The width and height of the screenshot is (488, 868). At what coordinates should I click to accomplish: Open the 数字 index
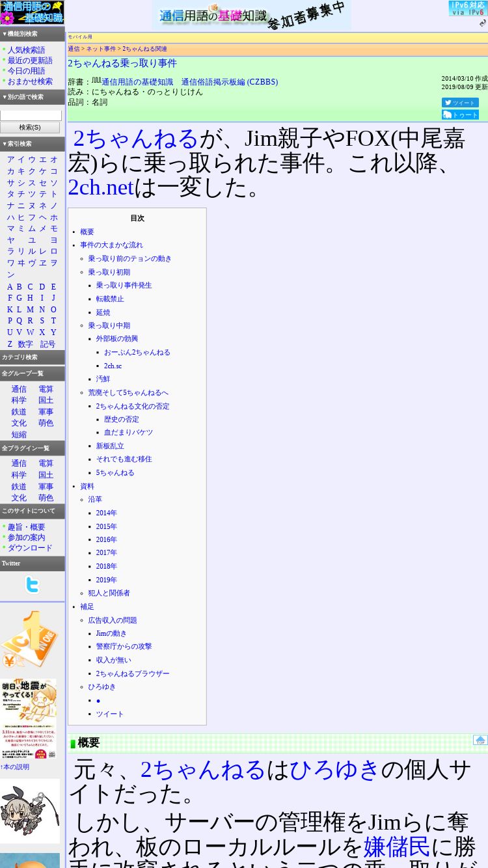25,344
